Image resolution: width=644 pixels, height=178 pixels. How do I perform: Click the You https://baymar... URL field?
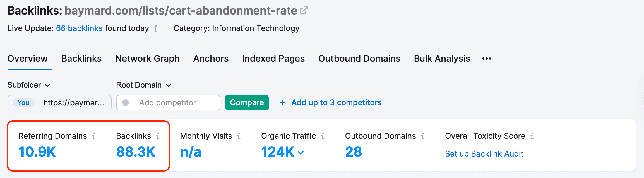point(59,103)
